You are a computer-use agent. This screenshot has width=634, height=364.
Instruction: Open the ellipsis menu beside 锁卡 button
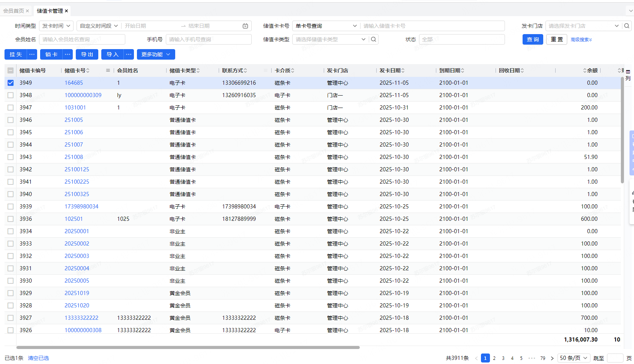[68, 54]
